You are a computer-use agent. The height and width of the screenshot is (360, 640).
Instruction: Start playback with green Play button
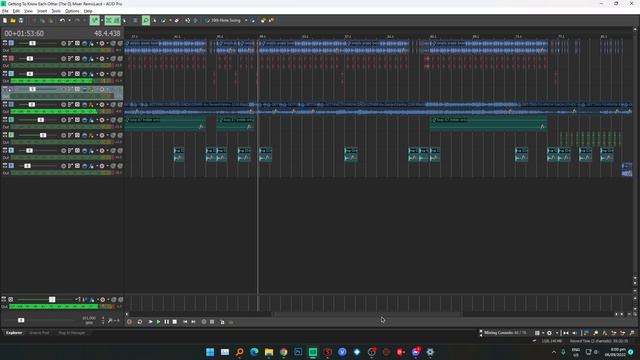click(x=158, y=322)
